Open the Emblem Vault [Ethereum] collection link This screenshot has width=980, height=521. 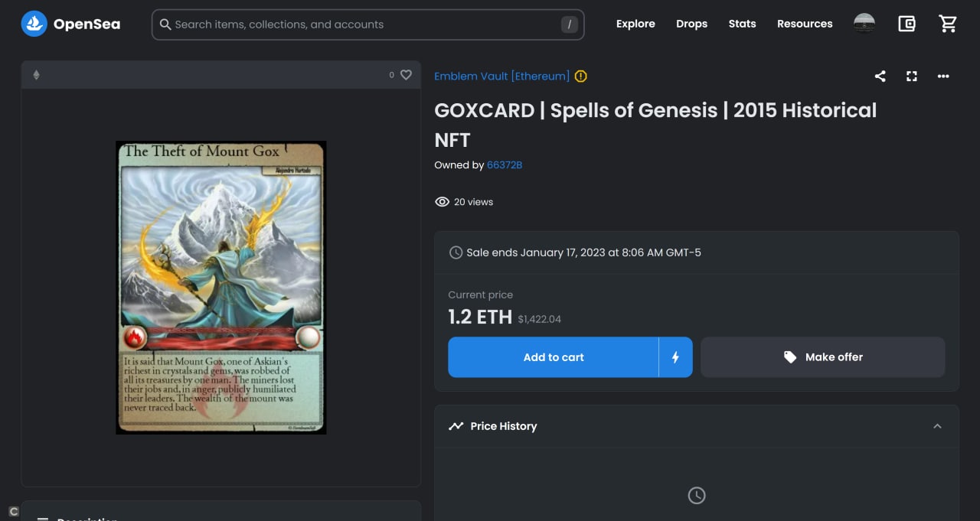501,76
